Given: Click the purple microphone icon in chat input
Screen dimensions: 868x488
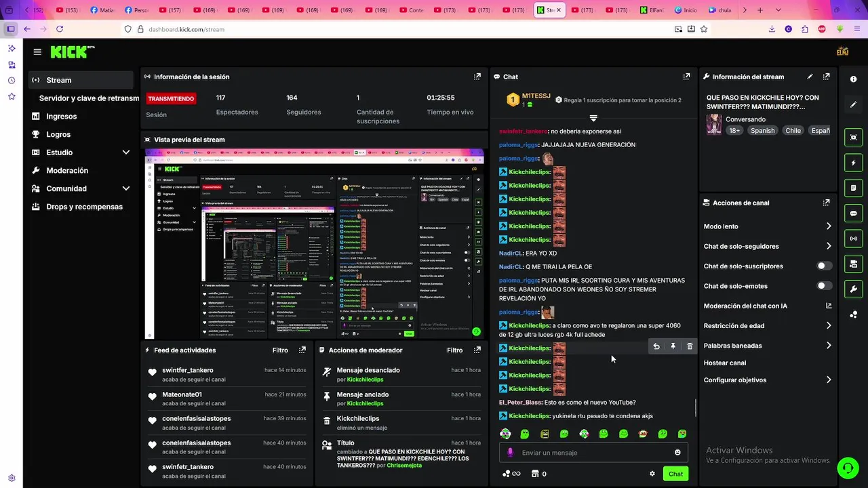Looking at the screenshot, I should point(510,453).
